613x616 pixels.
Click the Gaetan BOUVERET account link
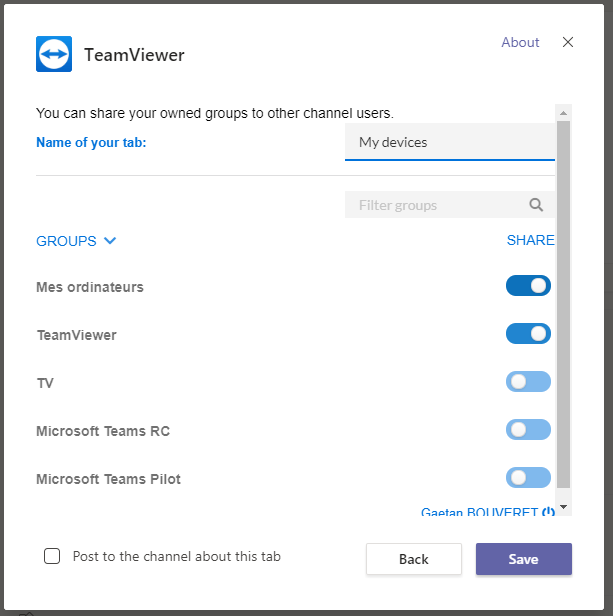coord(479,512)
